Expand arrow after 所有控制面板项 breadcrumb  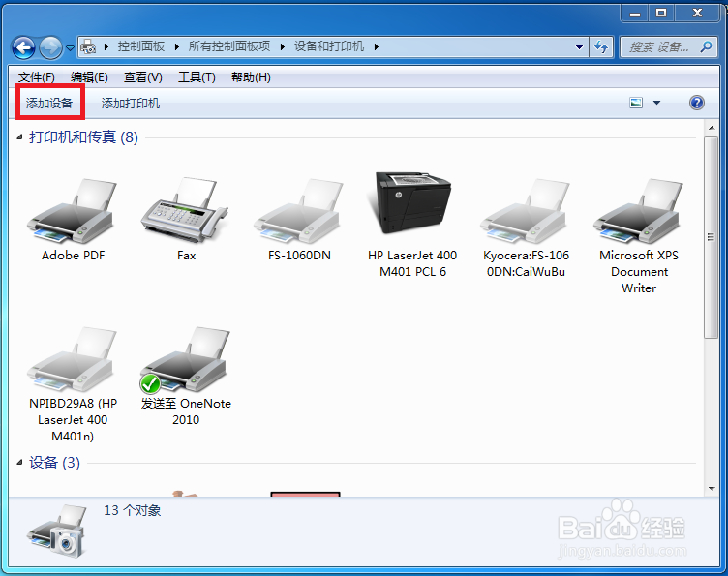tap(283, 46)
